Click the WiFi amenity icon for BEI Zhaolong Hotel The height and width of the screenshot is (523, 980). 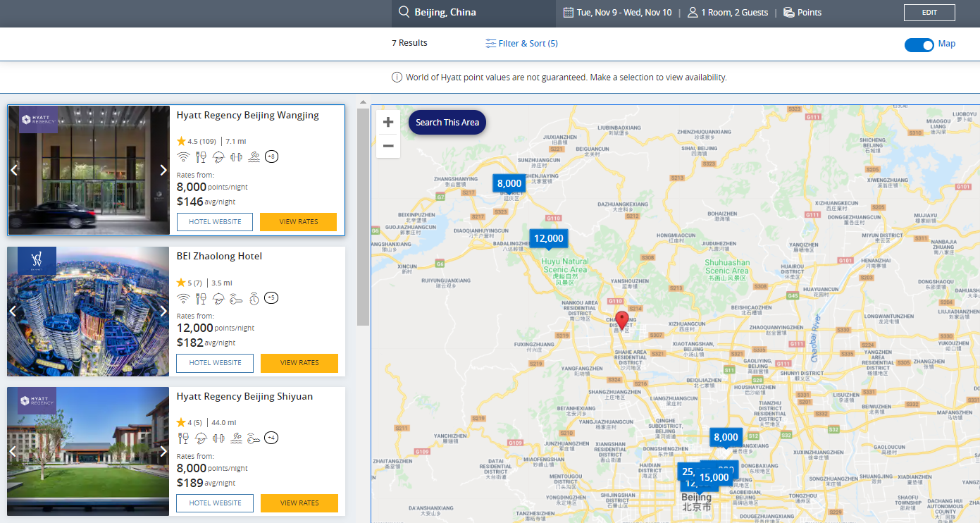183,298
